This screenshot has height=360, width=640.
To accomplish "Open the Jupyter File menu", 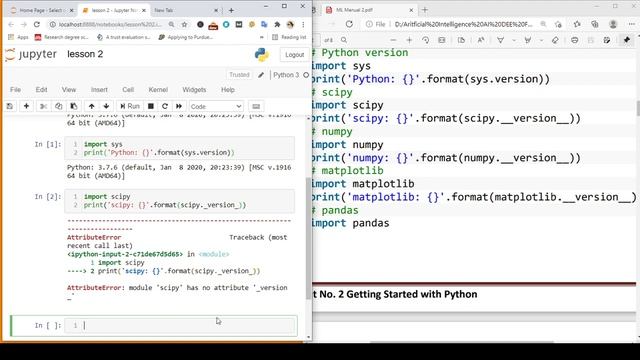I will (16, 90).
